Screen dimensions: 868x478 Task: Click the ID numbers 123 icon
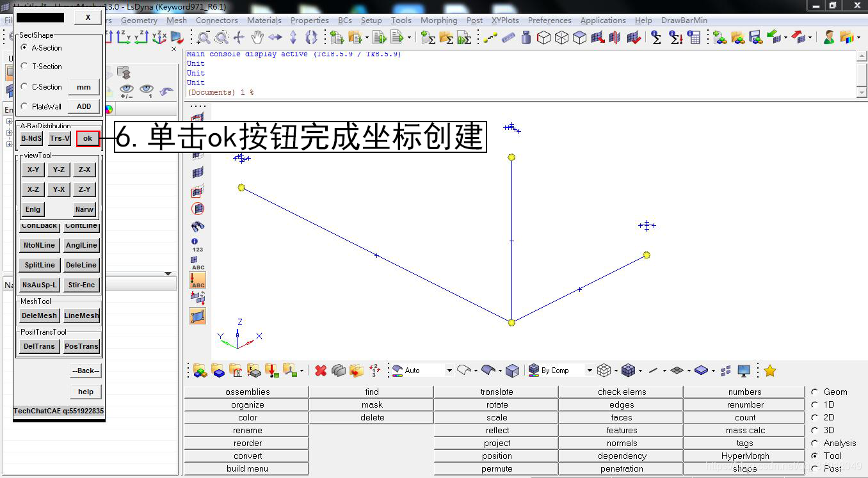[x=197, y=245]
